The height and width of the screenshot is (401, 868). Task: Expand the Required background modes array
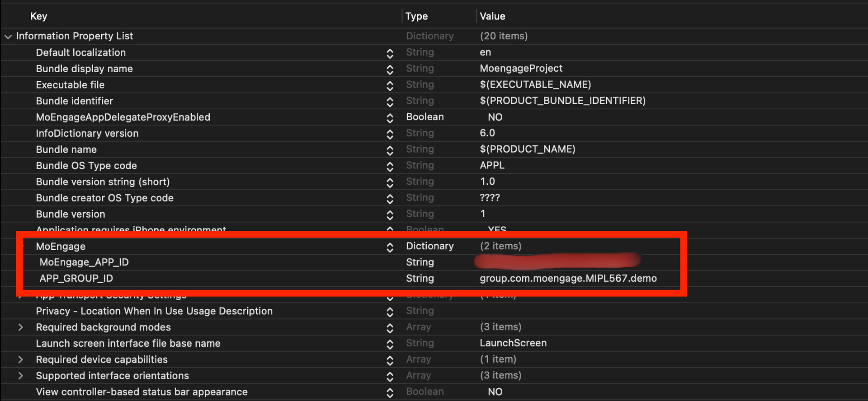20,327
